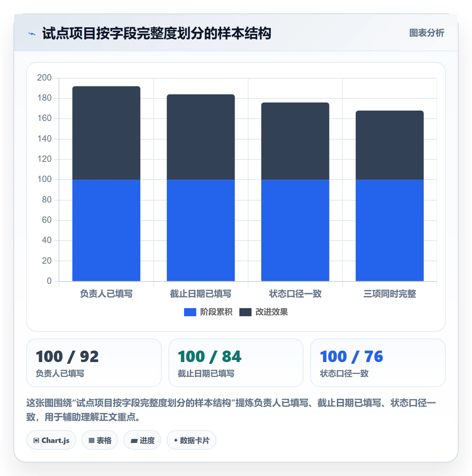Toggle 改进效果 legend dark swatch

point(245,312)
